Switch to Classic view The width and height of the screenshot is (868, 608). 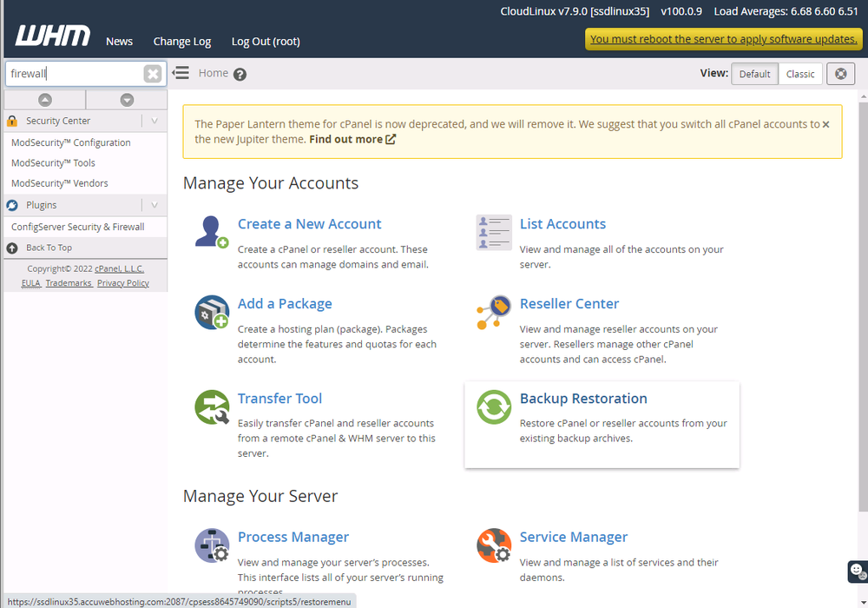coord(800,74)
